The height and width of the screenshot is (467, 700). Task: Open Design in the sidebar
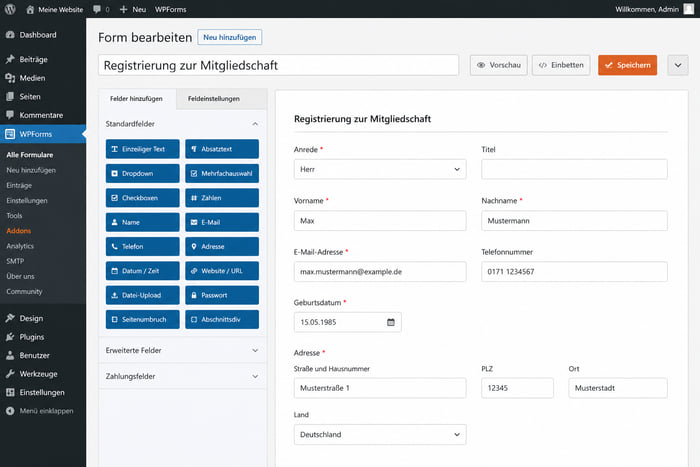[x=43, y=318]
